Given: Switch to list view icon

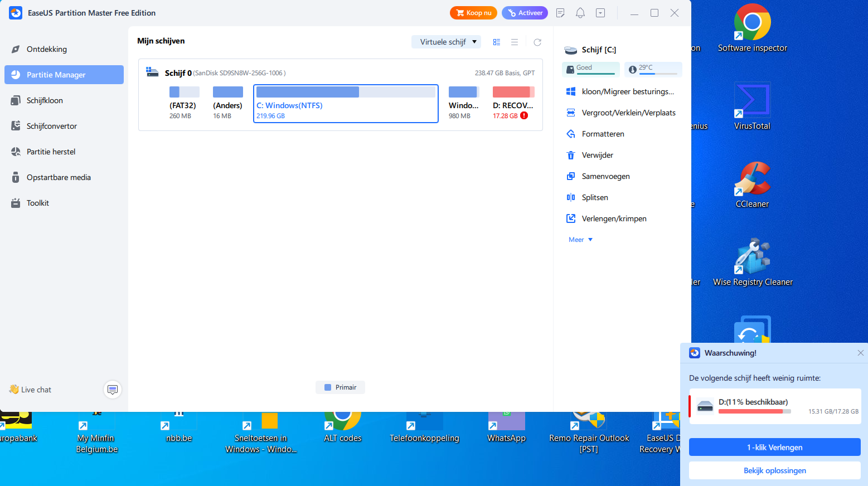Looking at the screenshot, I should 515,42.
